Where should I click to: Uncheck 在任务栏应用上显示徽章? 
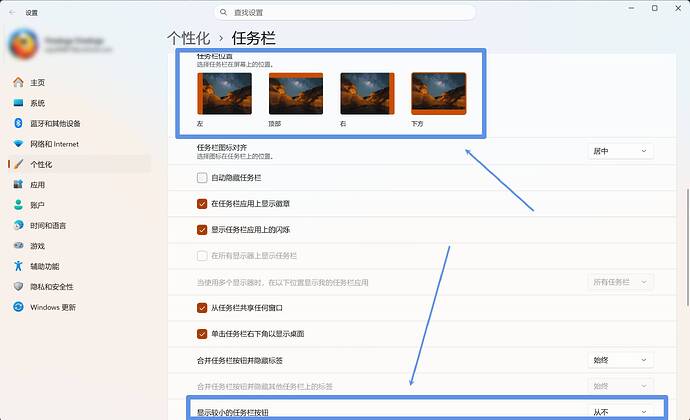tap(202, 204)
